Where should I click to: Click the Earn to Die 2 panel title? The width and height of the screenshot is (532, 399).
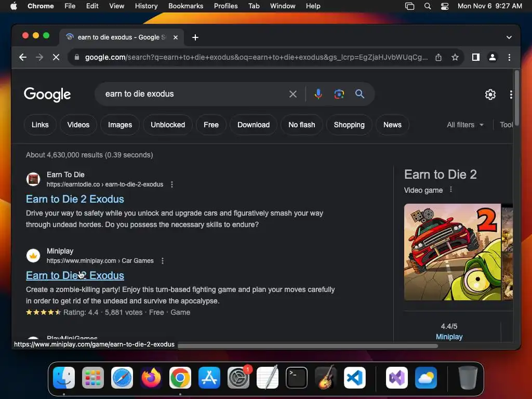441,175
